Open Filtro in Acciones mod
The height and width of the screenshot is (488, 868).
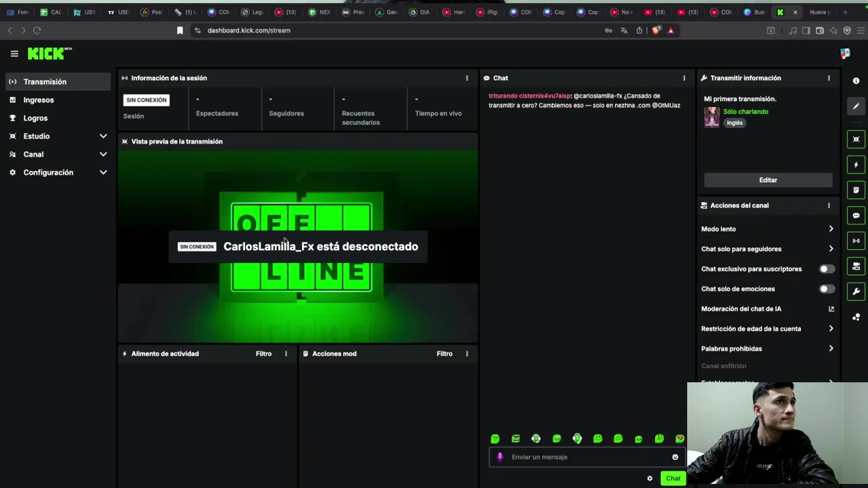[x=444, y=354]
